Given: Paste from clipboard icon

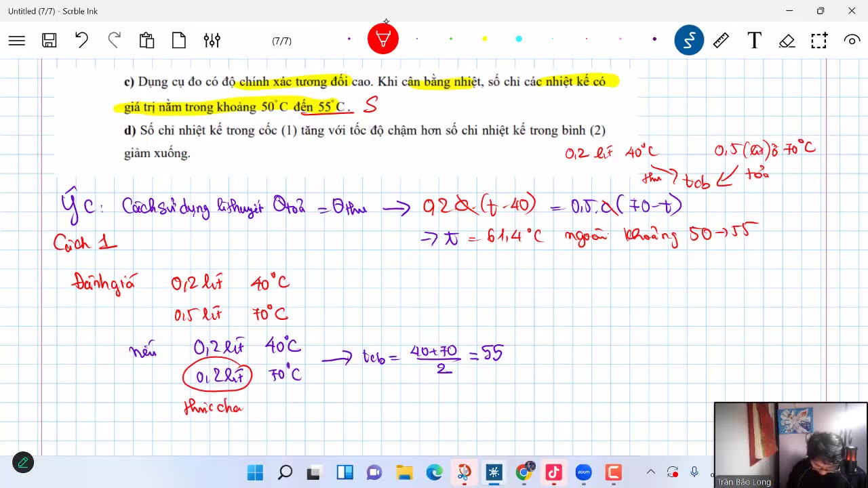Looking at the screenshot, I should click(x=146, y=41).
